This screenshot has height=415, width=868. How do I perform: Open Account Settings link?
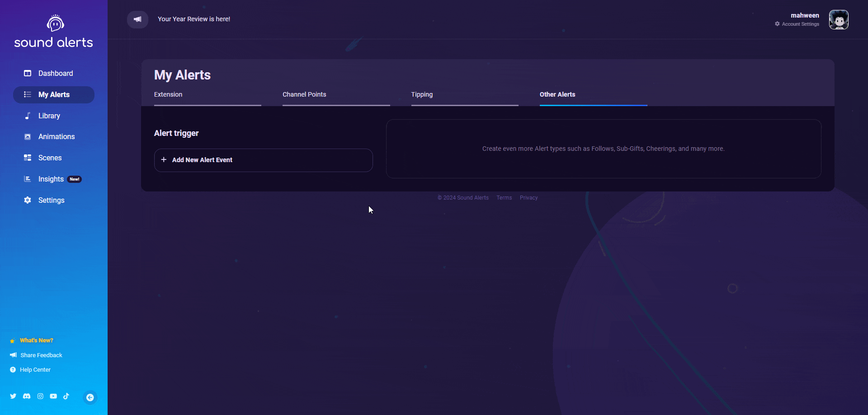click(x=800, y=24)
